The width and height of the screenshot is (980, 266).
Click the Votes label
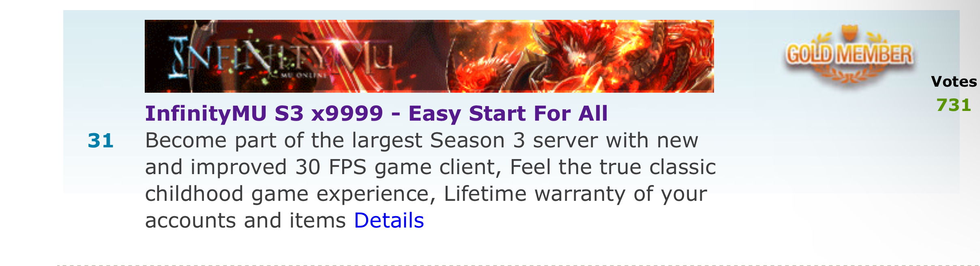coord(954,82)
